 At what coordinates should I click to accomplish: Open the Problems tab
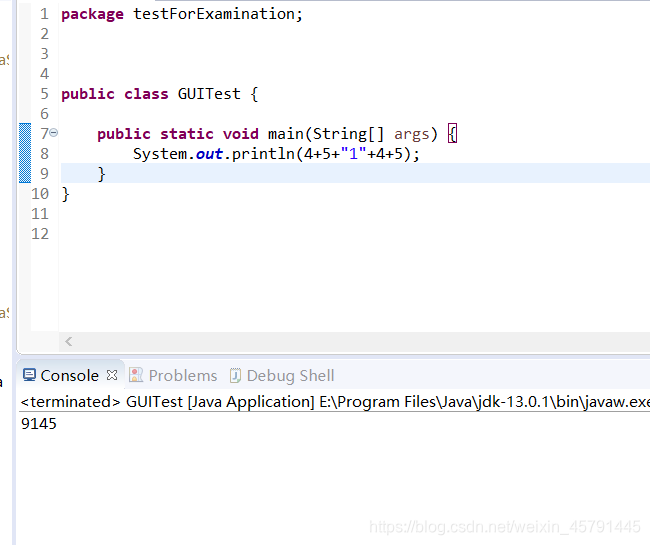click(183, 375)
